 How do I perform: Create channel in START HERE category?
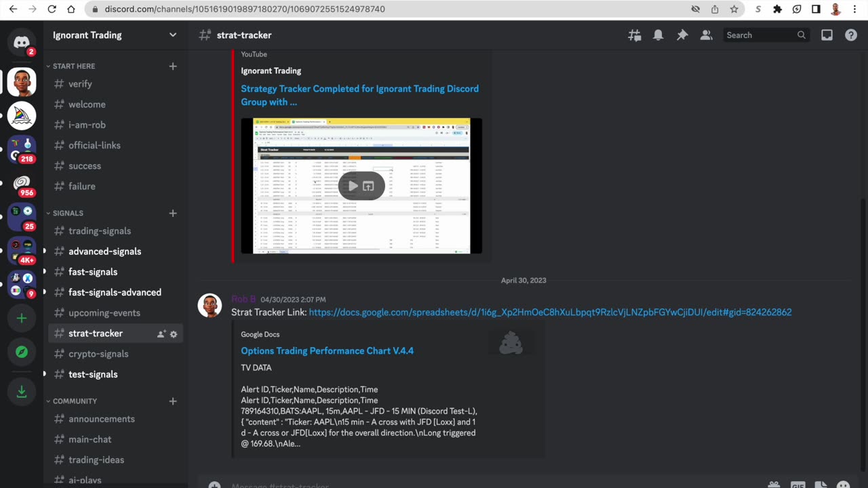tap(173, 66)
